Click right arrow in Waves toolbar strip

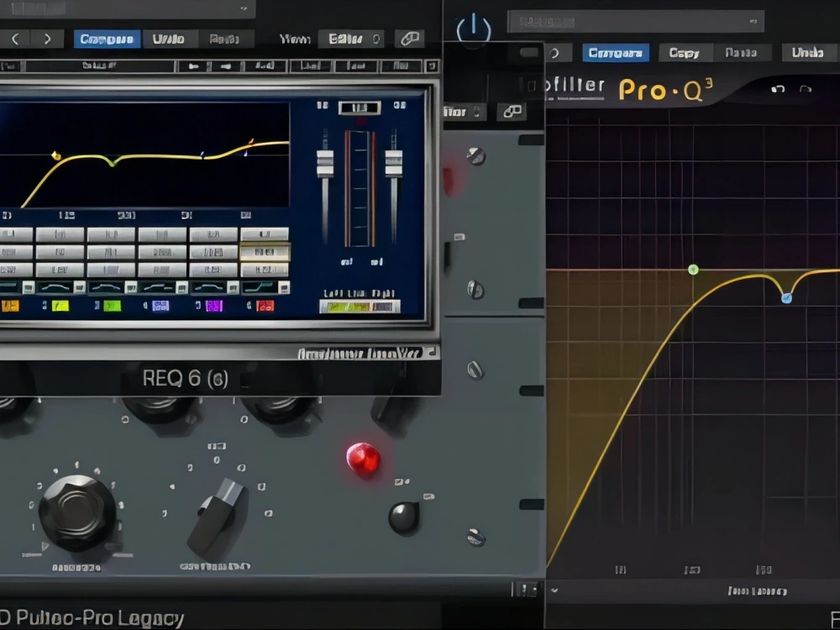click(226, 66)
